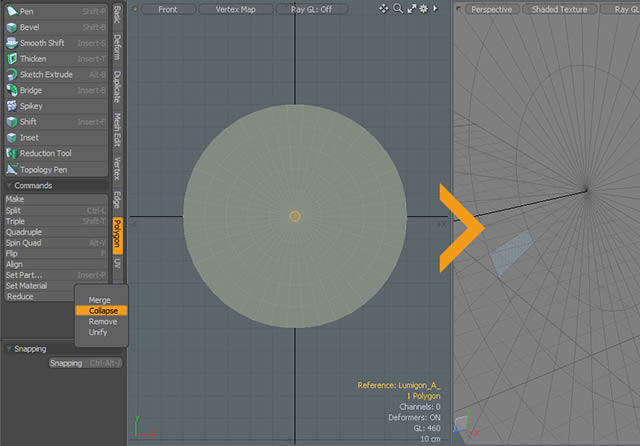Image resolution: width=640 pixels, height=446 pixels.
Task: Switch to the Edge vertical tab
Action: pyautogui.click(x=117, y=200)
